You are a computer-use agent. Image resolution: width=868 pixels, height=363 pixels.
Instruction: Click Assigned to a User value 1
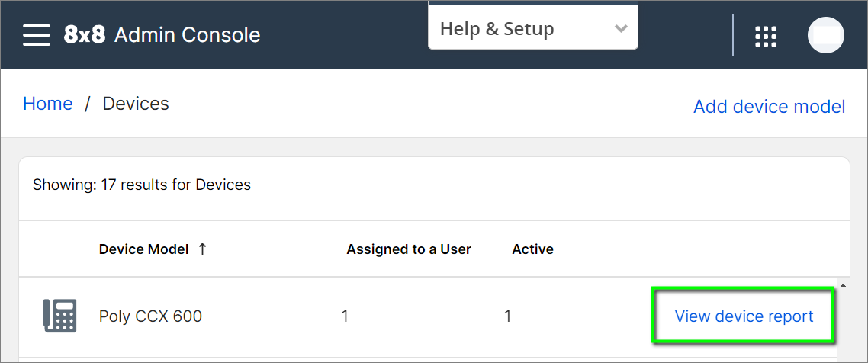click(x=345, y=316)
